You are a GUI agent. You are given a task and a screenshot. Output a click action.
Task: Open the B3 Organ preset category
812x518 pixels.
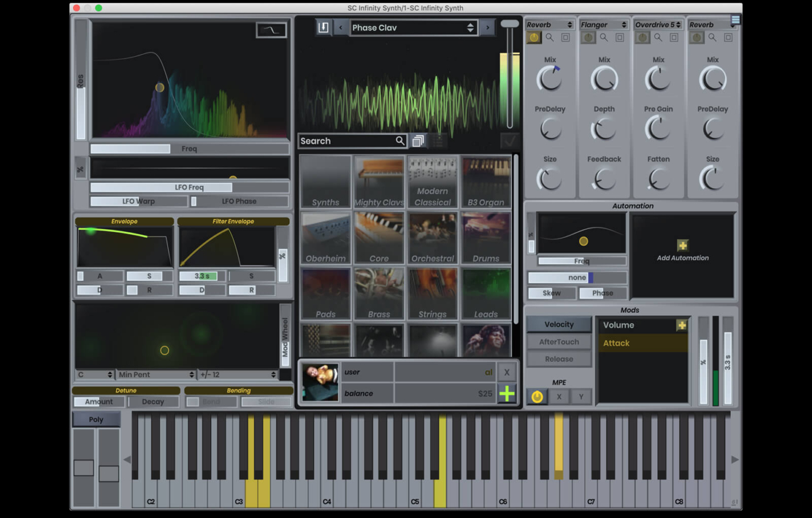[486, 182]
